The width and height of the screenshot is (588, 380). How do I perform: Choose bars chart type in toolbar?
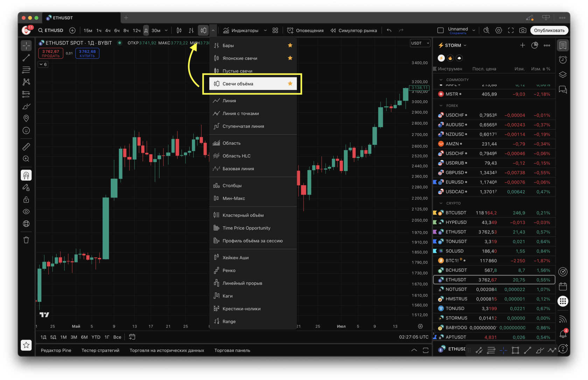pos(191,30)
